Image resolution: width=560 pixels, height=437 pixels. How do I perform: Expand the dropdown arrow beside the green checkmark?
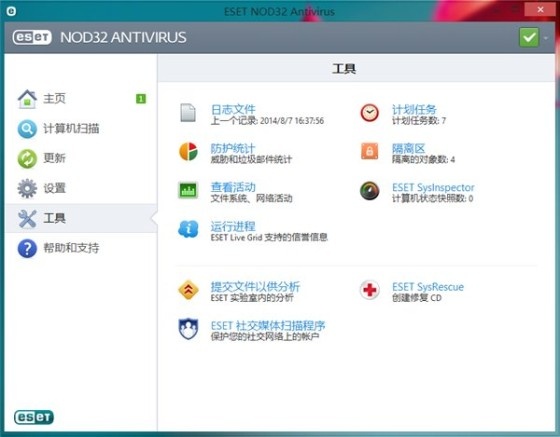pos(546,38)
